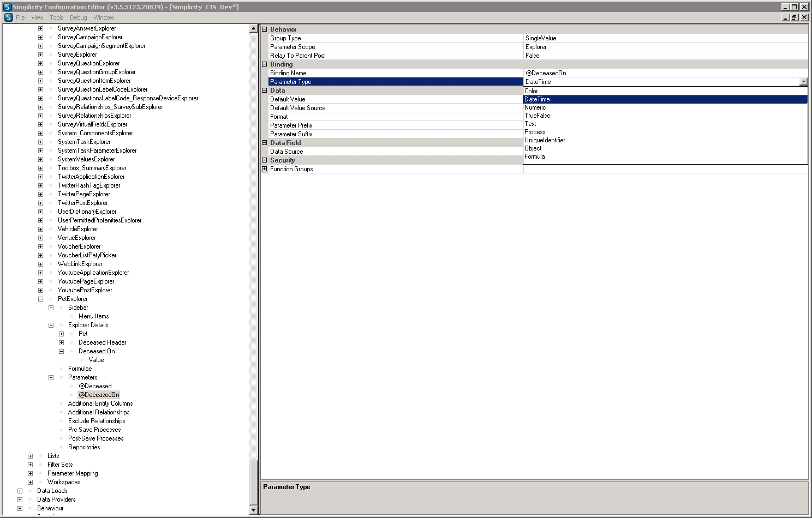Choose Color from the type list

point(665,91)
